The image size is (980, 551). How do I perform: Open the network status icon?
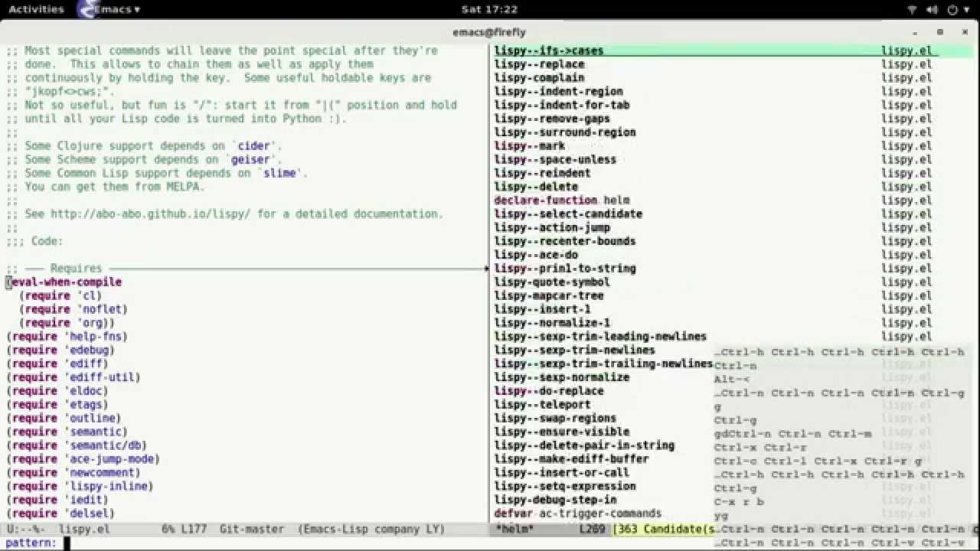(912, 10)
